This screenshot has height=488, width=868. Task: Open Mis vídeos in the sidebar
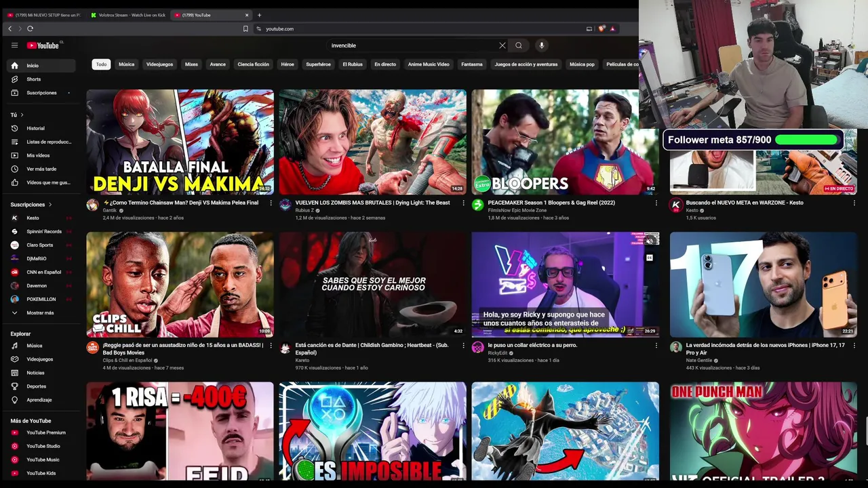tap(41, 155)
